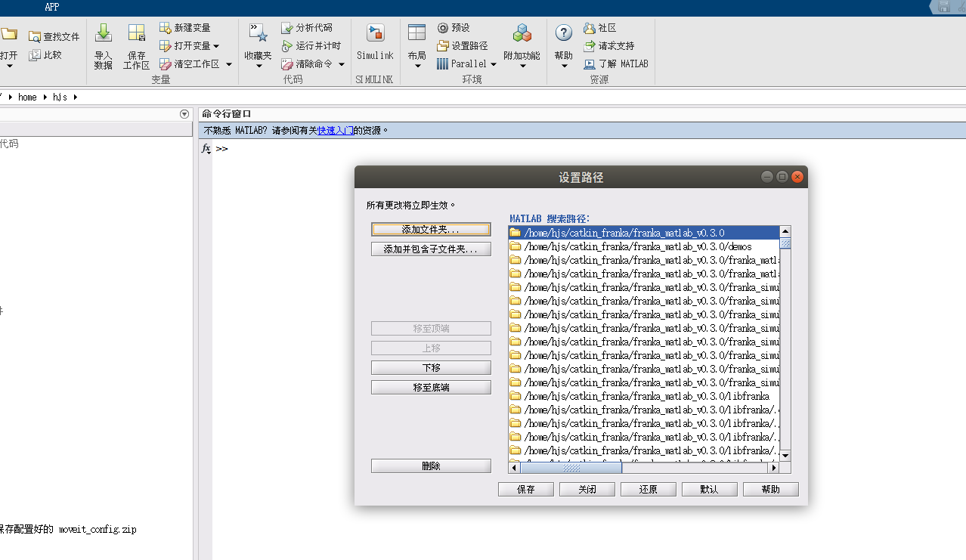Click Close (关闭) in Set Path dialog
966x560 pixels.
(587, 489)
